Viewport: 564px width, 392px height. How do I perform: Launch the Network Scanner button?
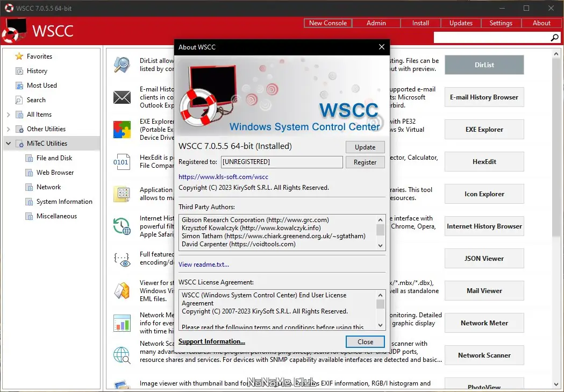484,355
